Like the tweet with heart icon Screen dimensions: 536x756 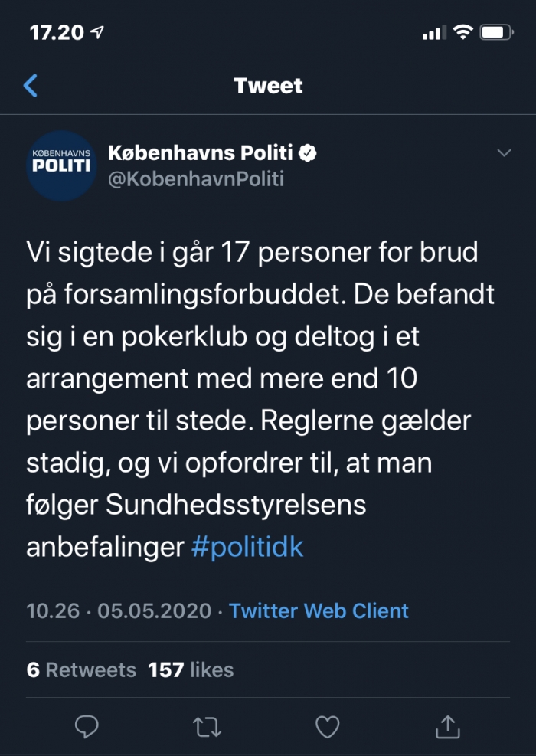[327, 727]
